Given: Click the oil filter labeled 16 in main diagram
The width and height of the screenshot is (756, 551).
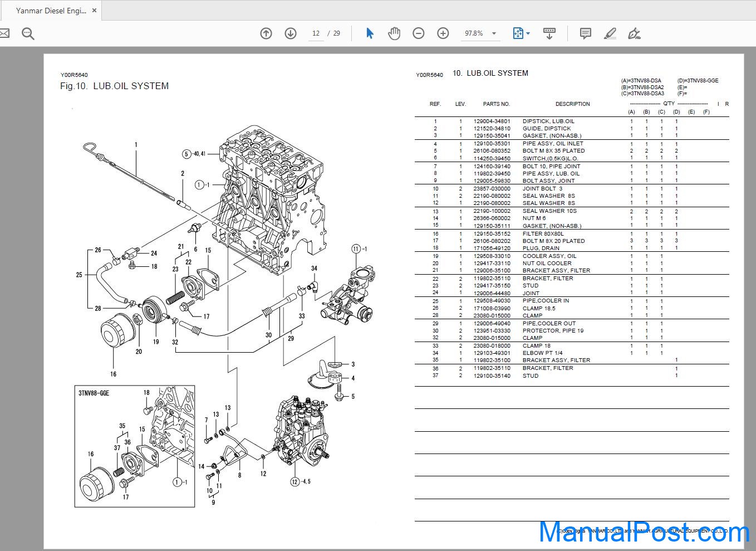Looking at the screenshot, I should (x=119, y=331).
